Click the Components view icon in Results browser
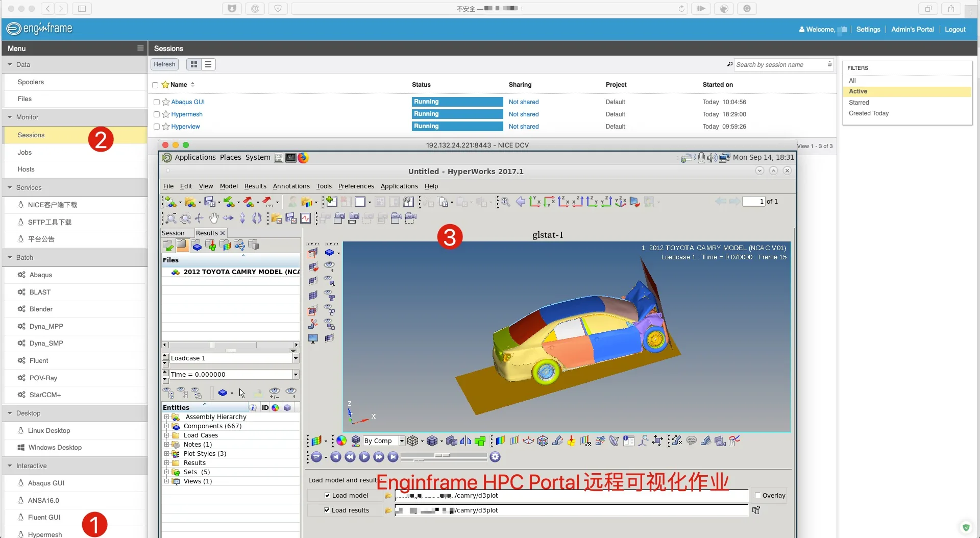This screenshot has height=538, width=980. 197,246
